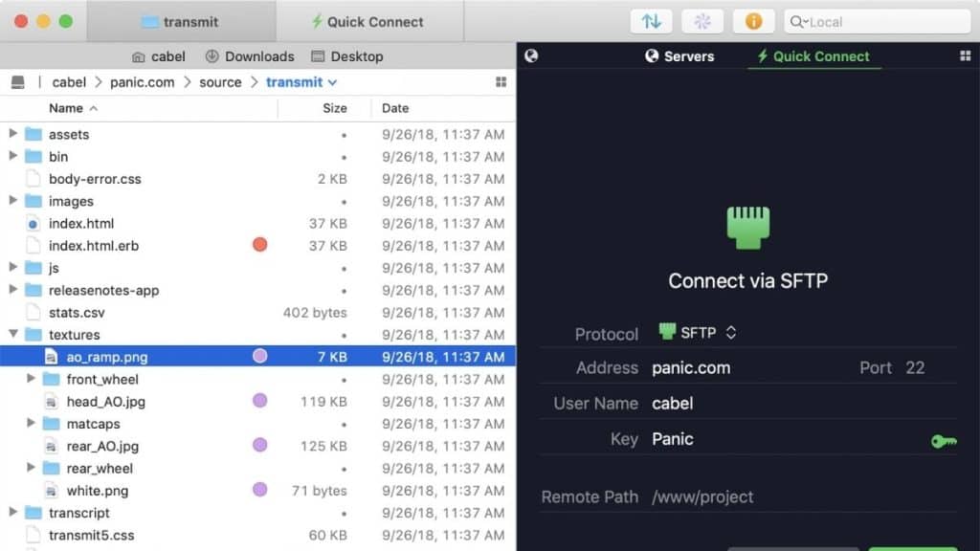Click the purple tag dot on head_AO.jpg
The height and width of the screenshot is (551, 980).
point(259,401)
